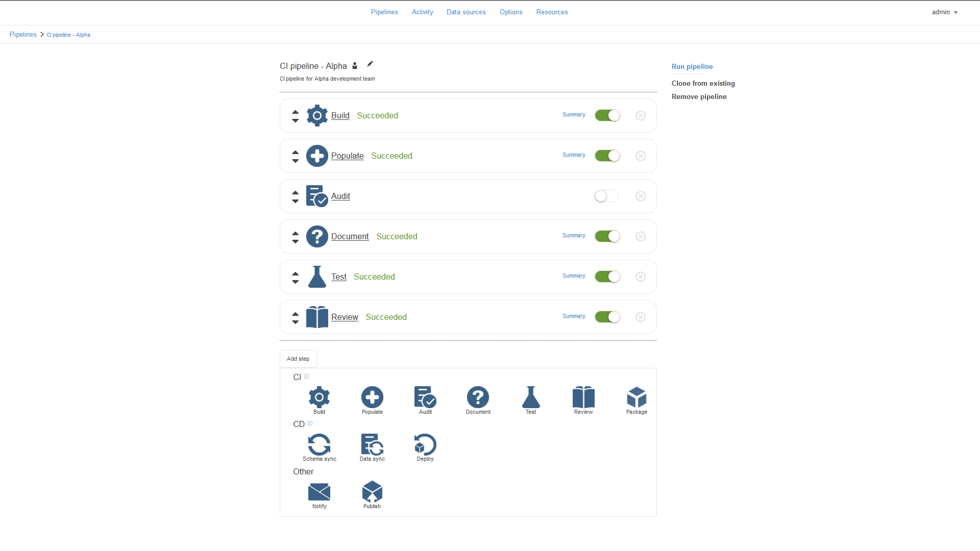The height and width of the screenshot is (551, 980).
Task: Open the Review step name link
Action: 345,317
